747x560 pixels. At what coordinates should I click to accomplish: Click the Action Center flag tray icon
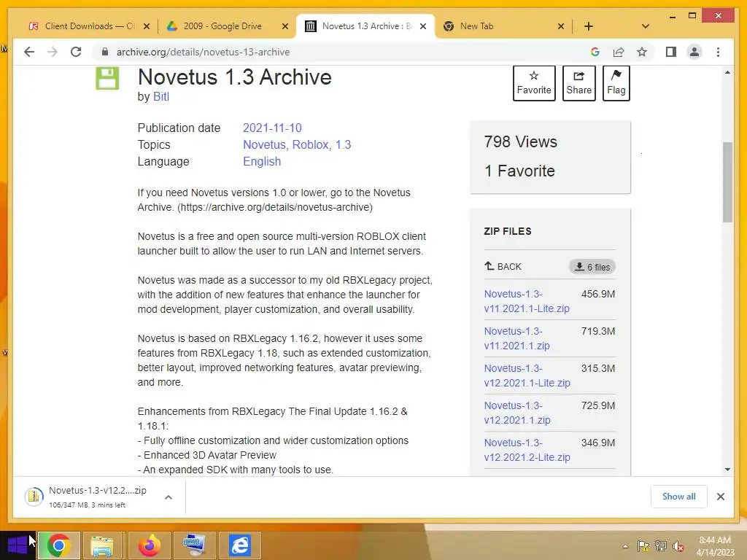coord(643,546)
